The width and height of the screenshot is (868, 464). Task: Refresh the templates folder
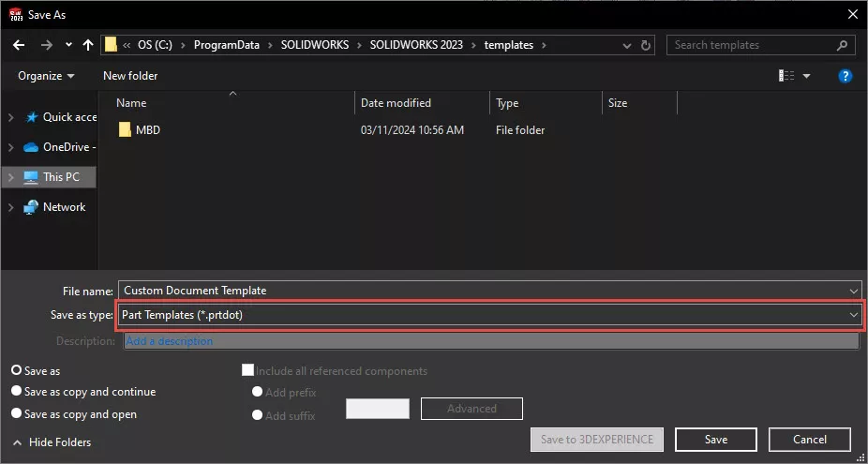pos(646,45)
